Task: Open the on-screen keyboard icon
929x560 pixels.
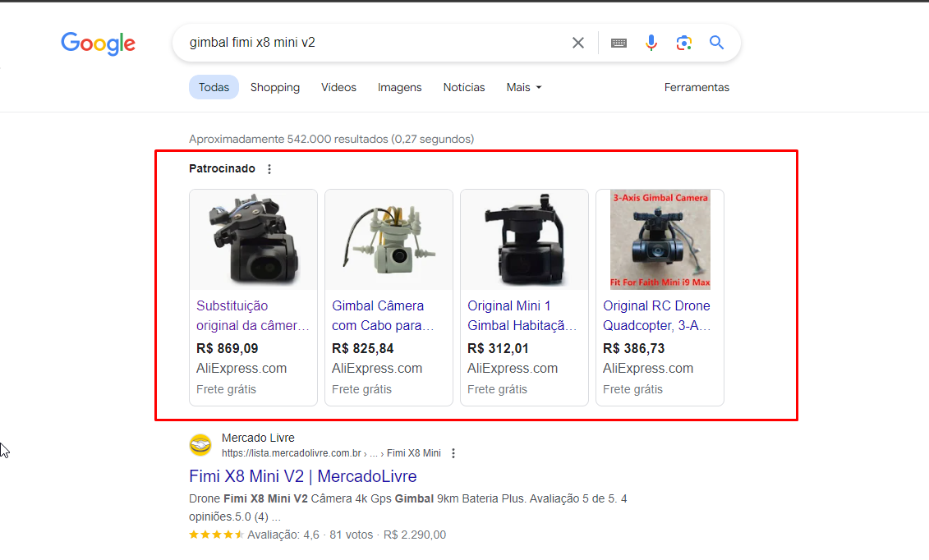Action: point(619,42)
